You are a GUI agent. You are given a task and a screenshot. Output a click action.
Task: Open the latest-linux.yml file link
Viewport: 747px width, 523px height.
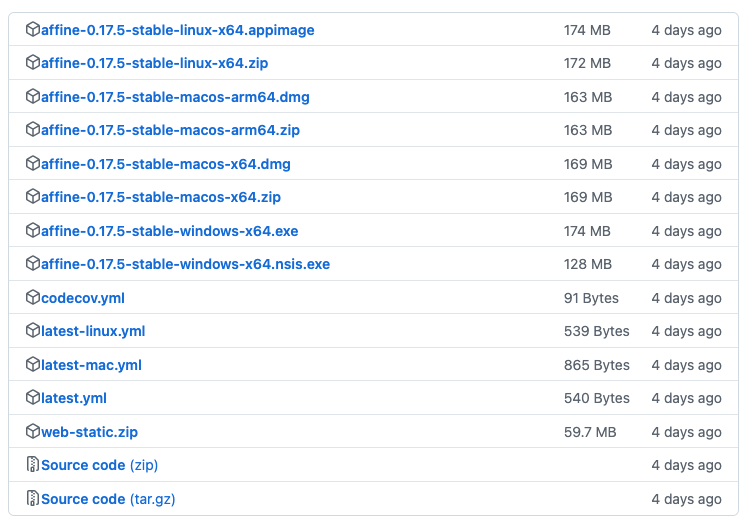[x=93, y=331]
